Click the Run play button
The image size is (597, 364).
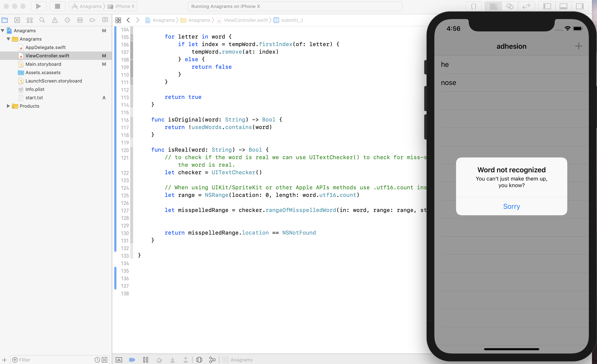pos(38,6)
